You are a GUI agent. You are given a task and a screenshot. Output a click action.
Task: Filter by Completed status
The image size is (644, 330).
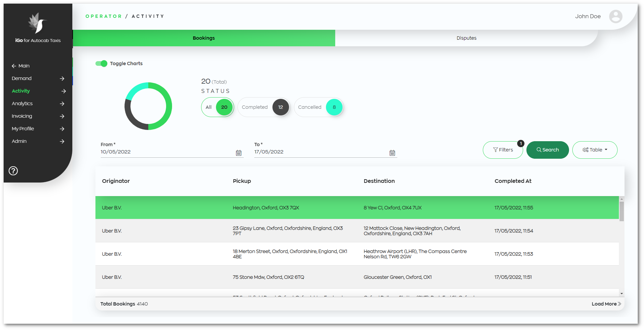264,107
